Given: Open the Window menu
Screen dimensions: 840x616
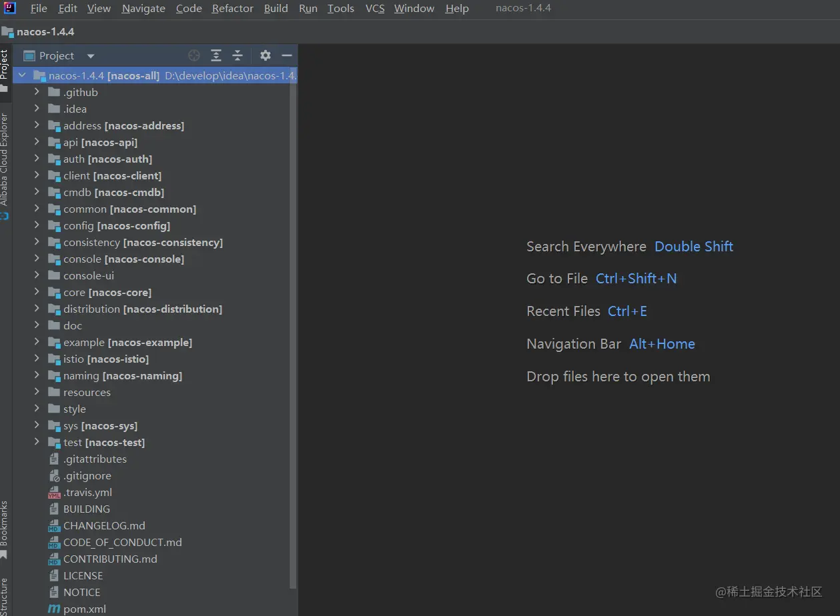Looking at the screenshot, I should (x=414, y=8).
